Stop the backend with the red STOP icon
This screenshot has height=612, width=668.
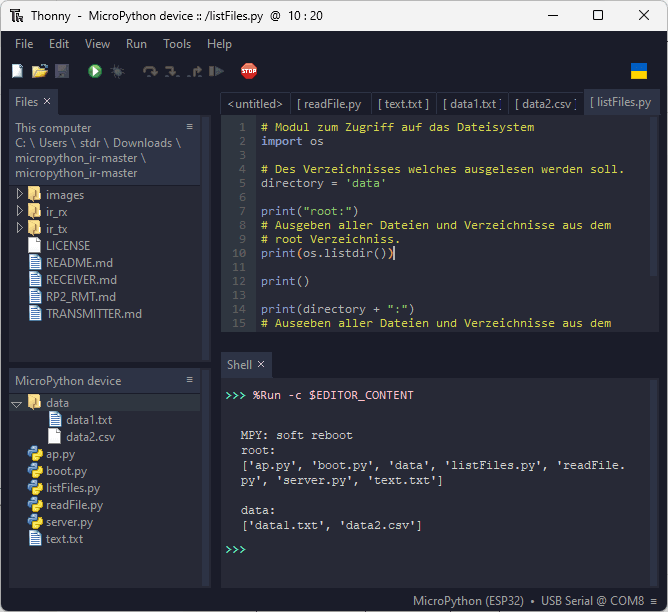(249, 71)
